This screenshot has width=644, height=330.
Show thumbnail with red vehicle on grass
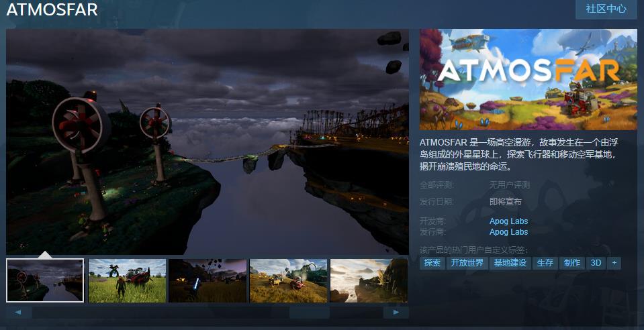tap(127, 280)
